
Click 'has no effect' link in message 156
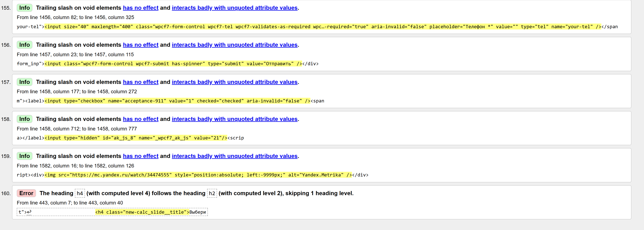pos(141,45)
